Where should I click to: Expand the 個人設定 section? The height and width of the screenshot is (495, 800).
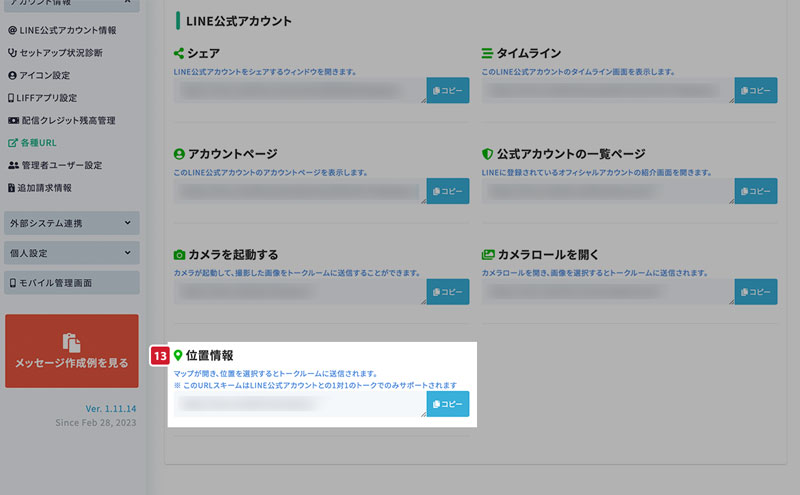[71, 253]
